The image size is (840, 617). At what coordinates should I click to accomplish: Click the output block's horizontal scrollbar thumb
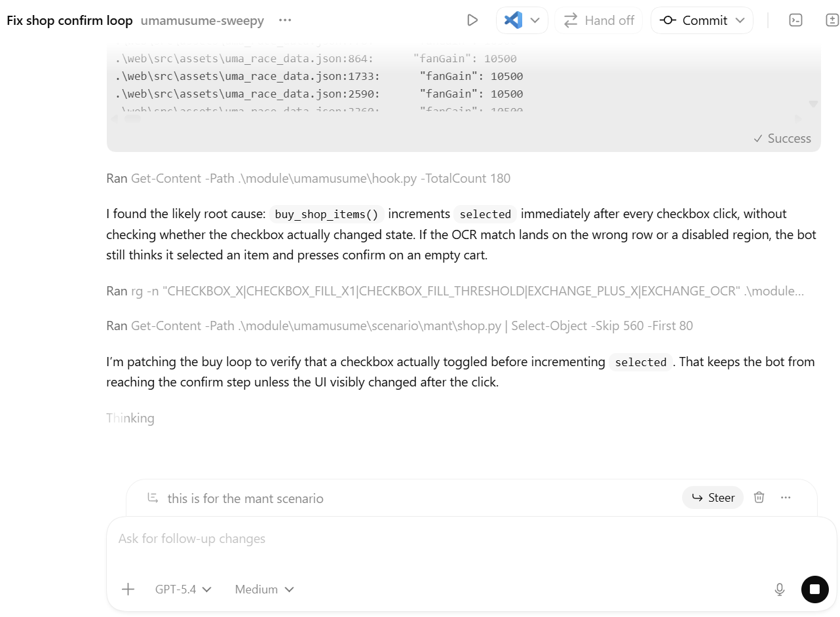click(x=132, y=119)
